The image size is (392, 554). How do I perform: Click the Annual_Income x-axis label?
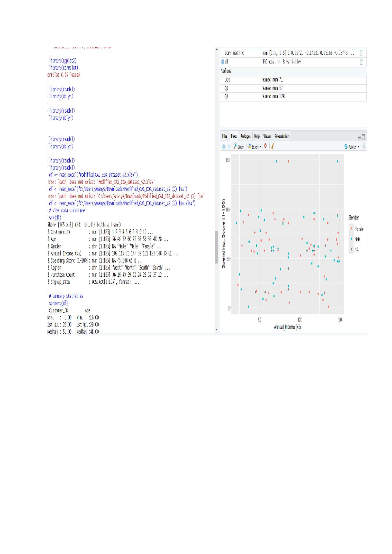pyautogui.click(x=287, y=327)
